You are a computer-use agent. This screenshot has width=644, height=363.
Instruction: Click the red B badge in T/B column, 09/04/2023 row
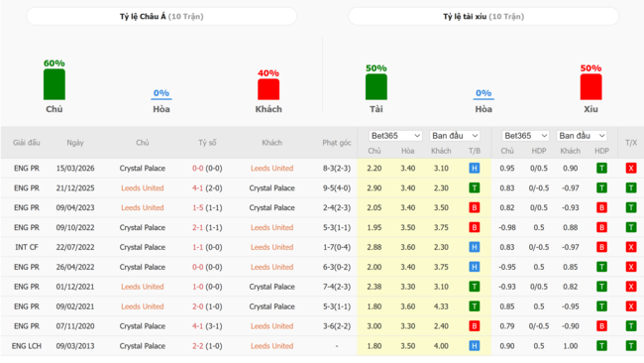click(x=474, y=207)
